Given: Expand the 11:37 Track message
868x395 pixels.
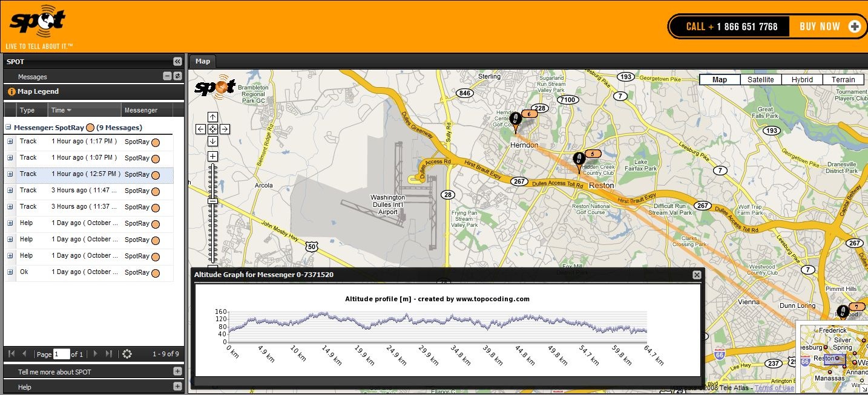Looking at the screenshot, I should 10,206.
